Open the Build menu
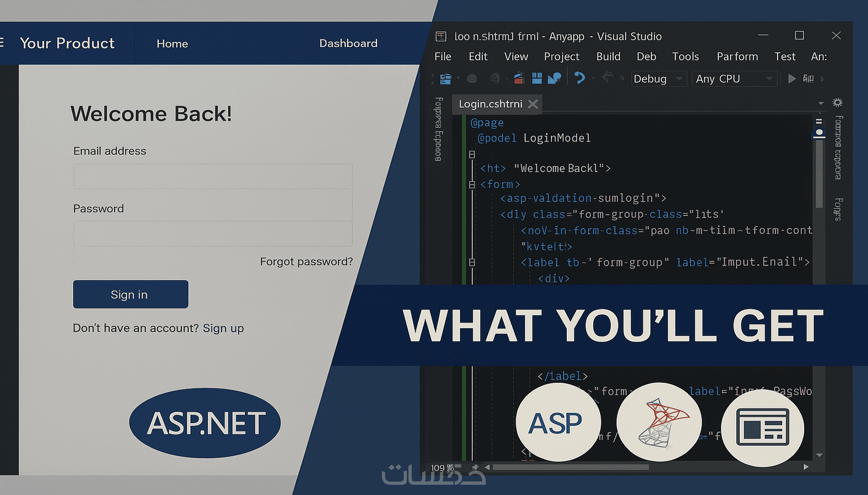The image size is (868, 495). click(608, 57)
